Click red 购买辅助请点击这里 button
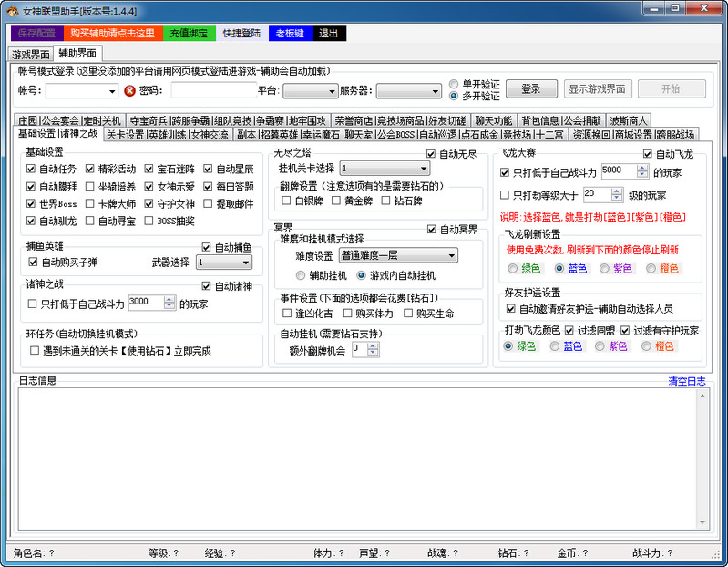Image resolution: width=728 pixels, height=567 pixels. point(111,33)
